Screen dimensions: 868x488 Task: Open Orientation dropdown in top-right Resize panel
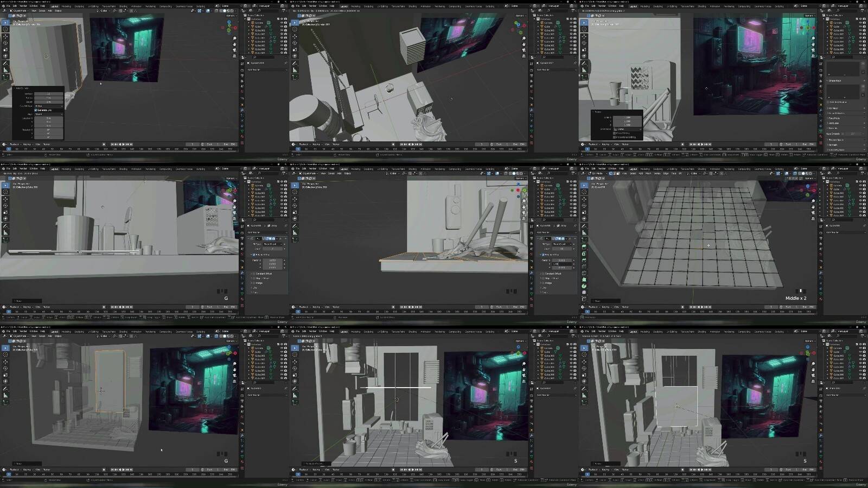pyautogui.click(x=628, y=129)
